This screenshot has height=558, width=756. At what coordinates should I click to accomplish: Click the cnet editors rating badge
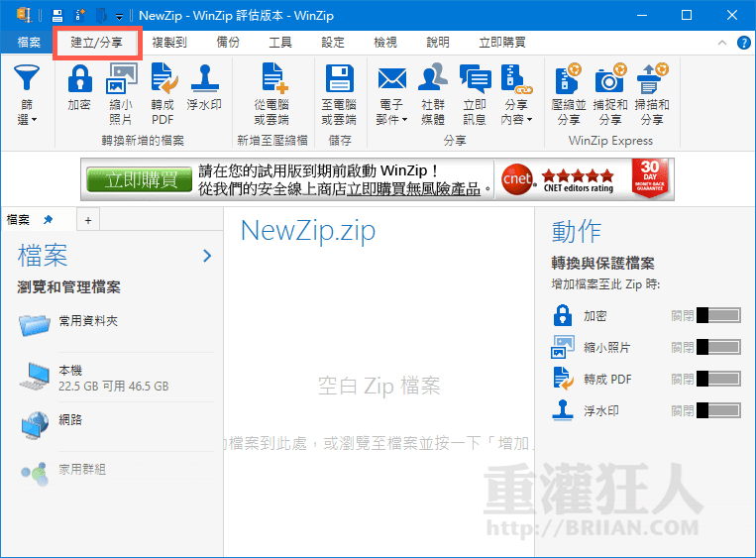(x=560, y=179)
